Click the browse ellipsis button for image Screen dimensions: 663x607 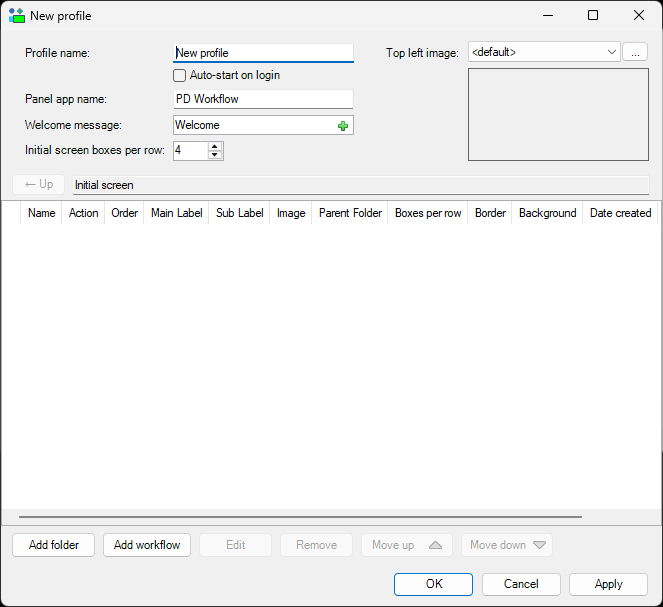635,52
